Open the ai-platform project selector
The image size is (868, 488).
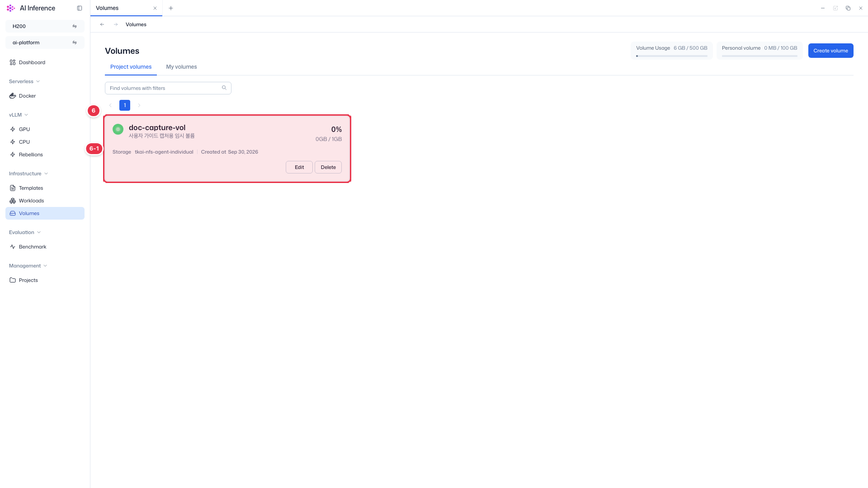click(x=45, y=42)
